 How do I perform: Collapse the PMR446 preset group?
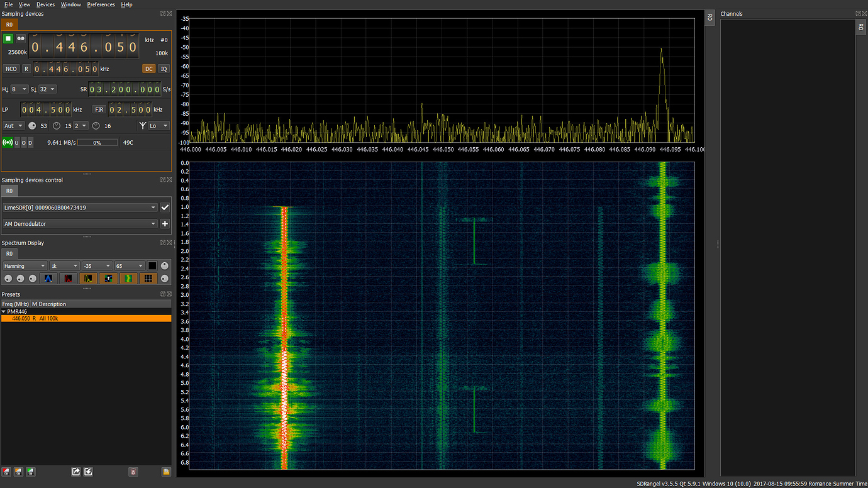point(3,311)
